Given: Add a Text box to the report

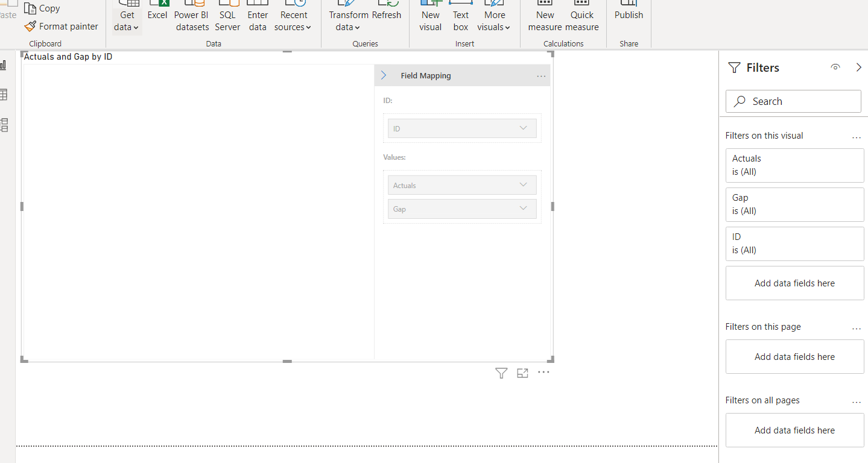Looking at the screenshot, I should coord(461,17).
